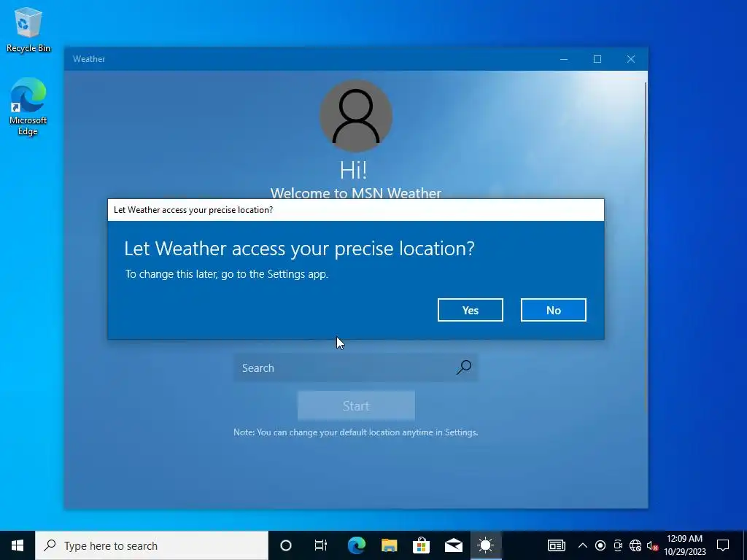Click the recording indicator tray icon
This screenshot has width=747, height=560.
tap(600, 545)
